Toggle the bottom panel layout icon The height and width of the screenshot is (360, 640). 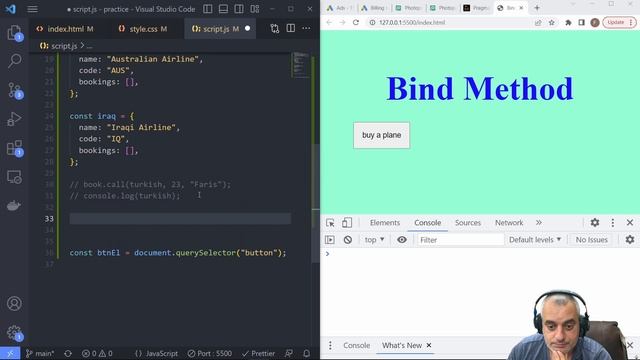[x=223, y=9]
